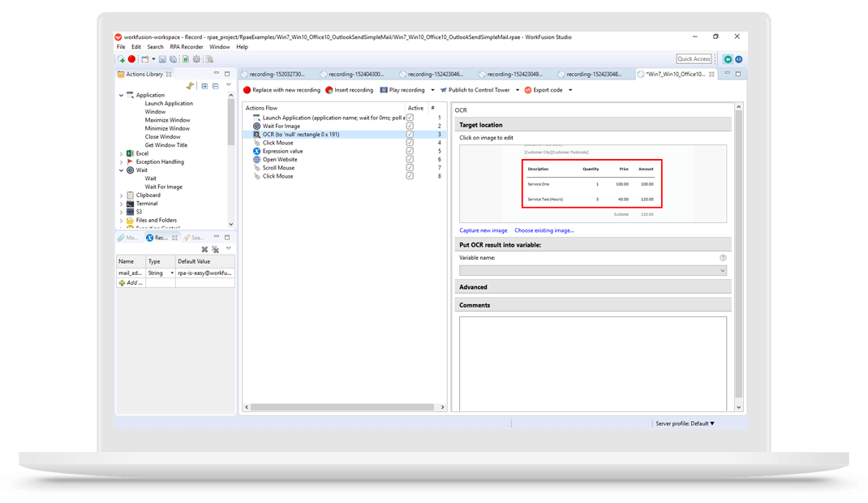Screen dimensions: 868x503
Task: Expand the Terminal tree node
Action: (121, 204)
